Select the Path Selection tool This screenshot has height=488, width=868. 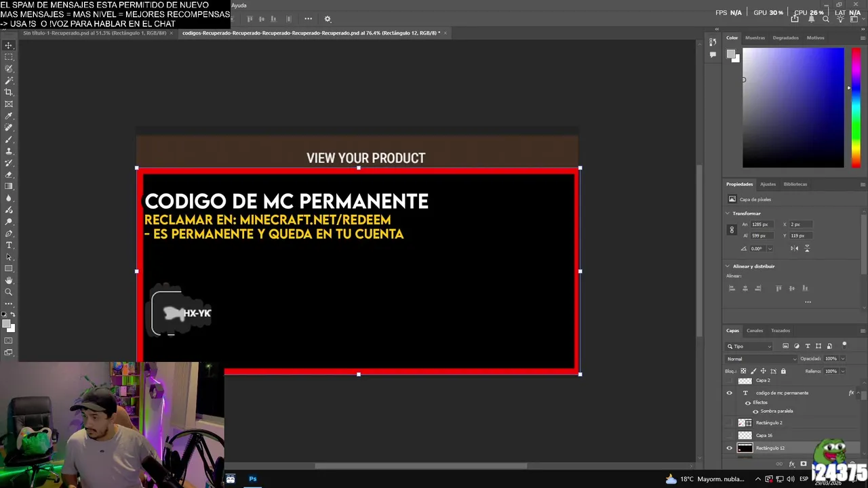(9, 257)
